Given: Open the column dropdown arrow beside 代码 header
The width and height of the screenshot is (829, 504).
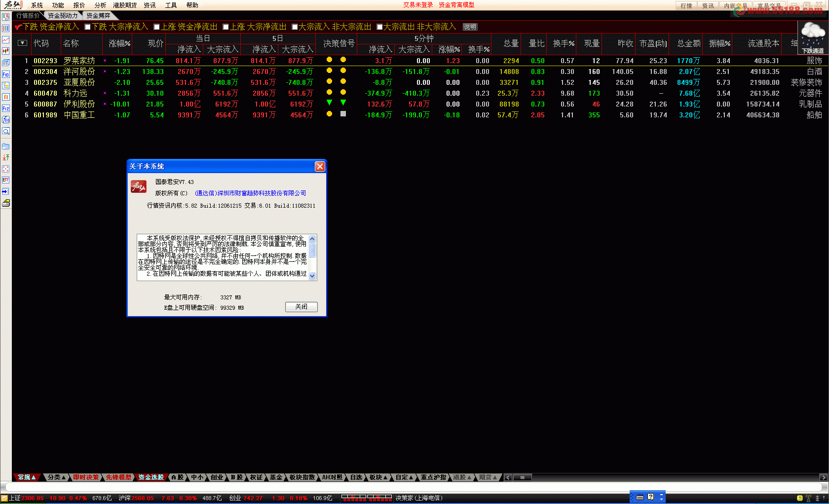Looking at the screenshot, I should tap(22, 43).
